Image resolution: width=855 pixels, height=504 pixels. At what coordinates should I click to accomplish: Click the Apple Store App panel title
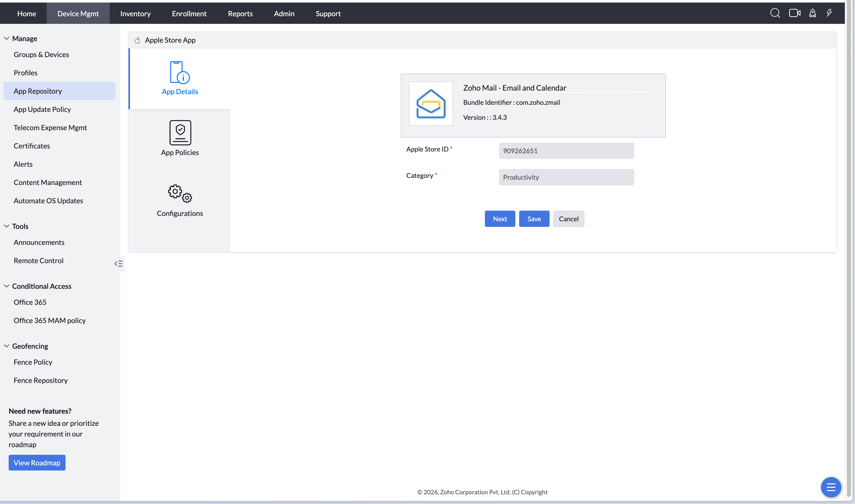click(170, 40)
